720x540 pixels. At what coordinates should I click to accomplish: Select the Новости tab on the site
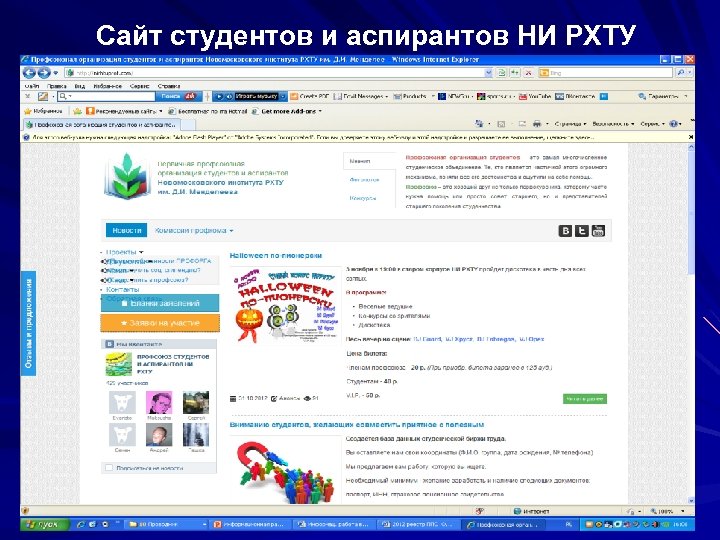(126, 230)
